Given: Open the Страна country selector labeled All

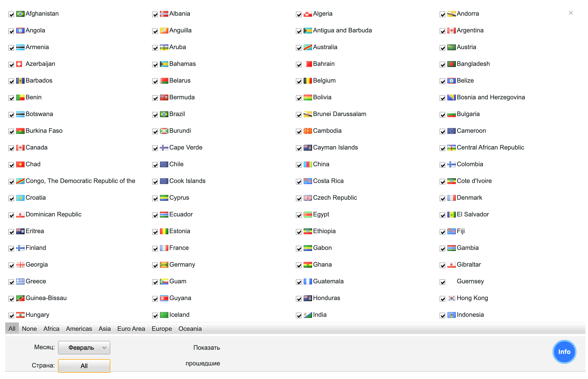Looking at the screenshot, I should coord(84,366).
